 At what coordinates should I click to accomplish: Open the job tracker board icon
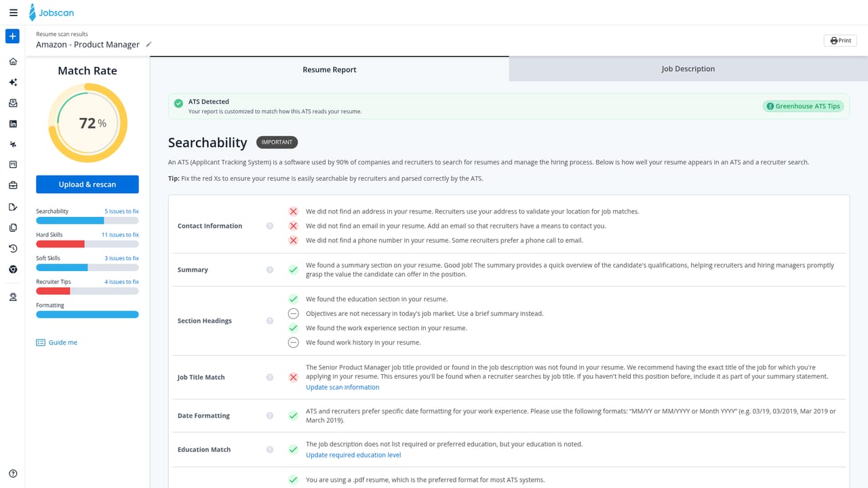click(x=13, y=165)
